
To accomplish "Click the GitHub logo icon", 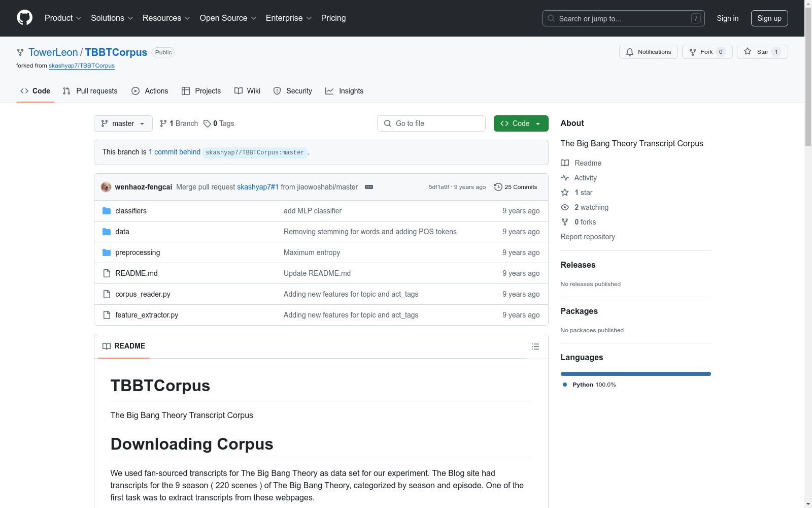I will point(24,18).
